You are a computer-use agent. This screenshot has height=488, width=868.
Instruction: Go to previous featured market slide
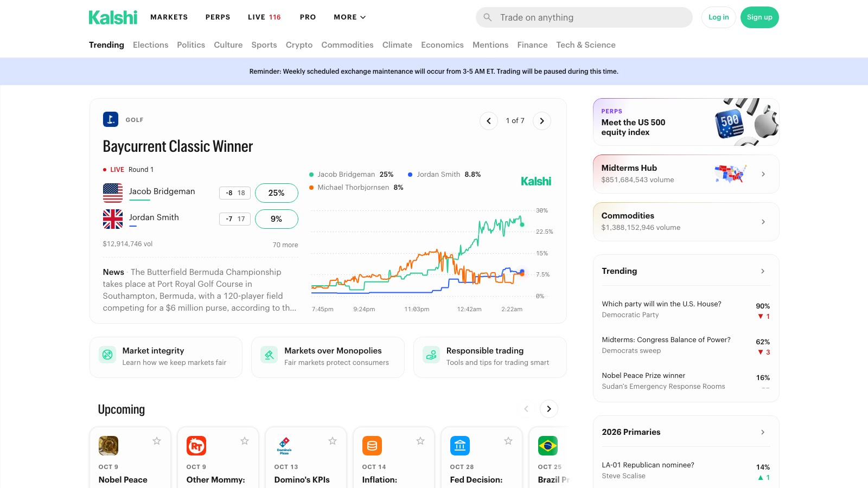489,121
